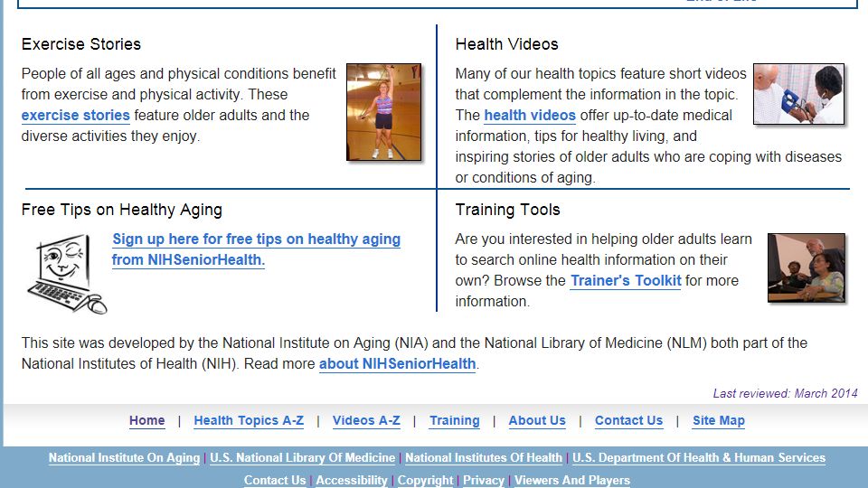Image resolution: width=868 pixels, height=488 pixels.
Task: Go to Home in footer navigation
Action: (147, 420)
